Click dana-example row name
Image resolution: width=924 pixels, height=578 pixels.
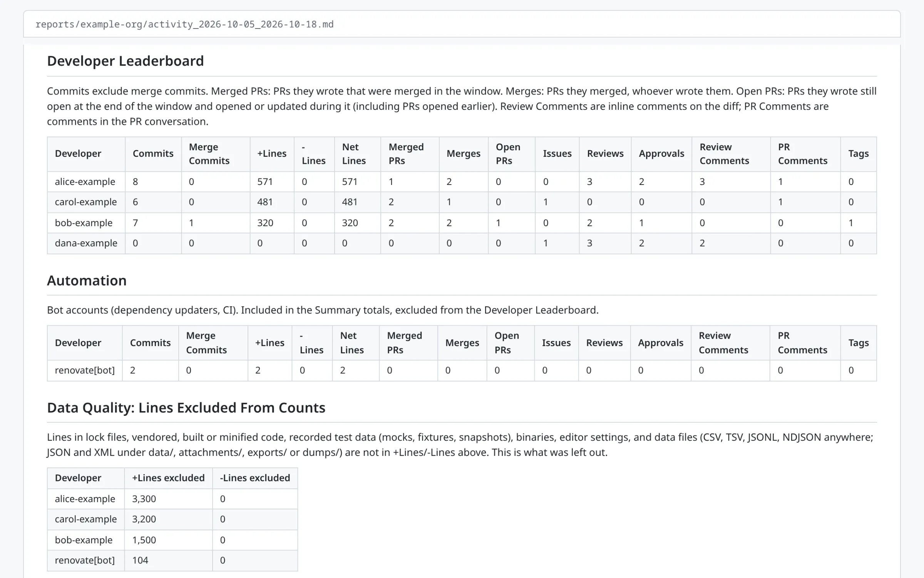86,243
